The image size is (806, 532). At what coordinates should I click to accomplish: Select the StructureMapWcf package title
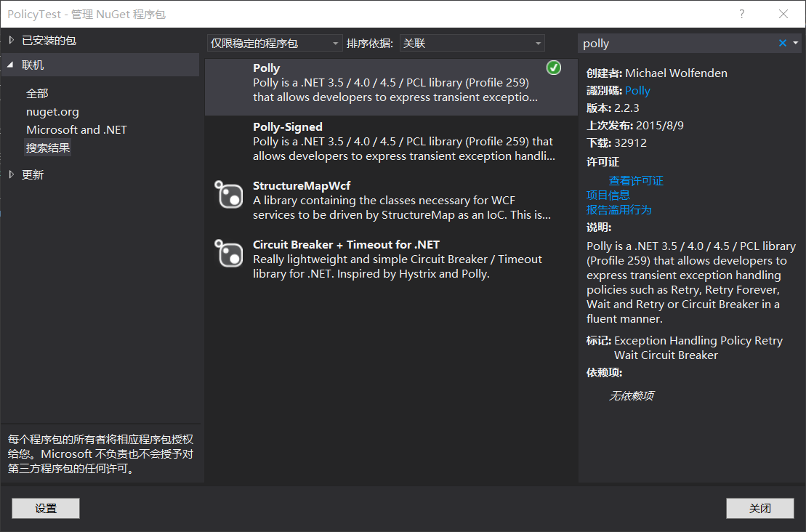[x=301, y=185]
